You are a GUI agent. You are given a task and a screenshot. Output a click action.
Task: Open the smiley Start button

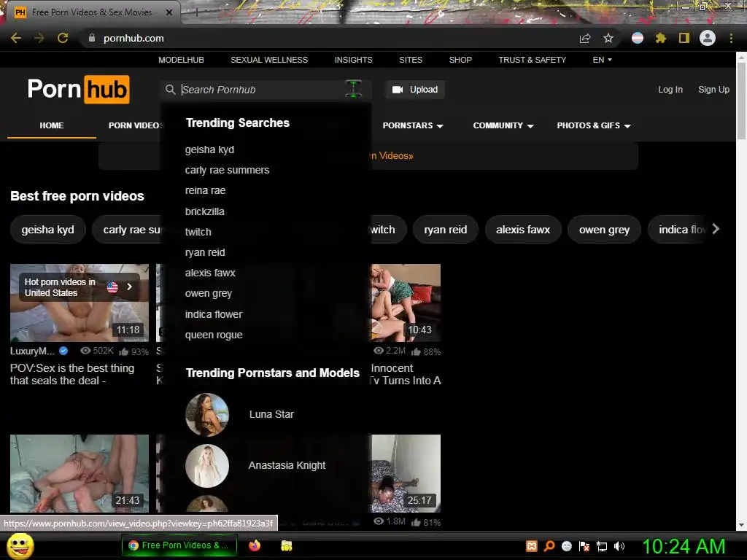coord(20,545)
